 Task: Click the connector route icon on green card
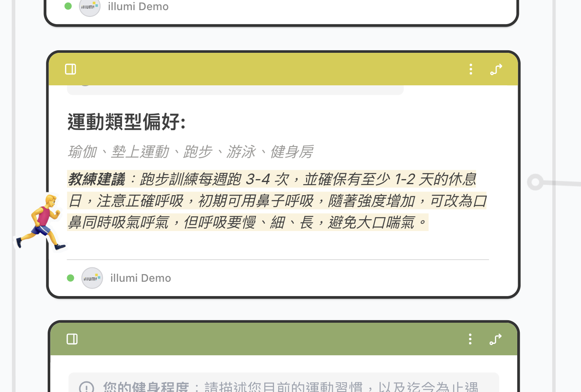495,339
